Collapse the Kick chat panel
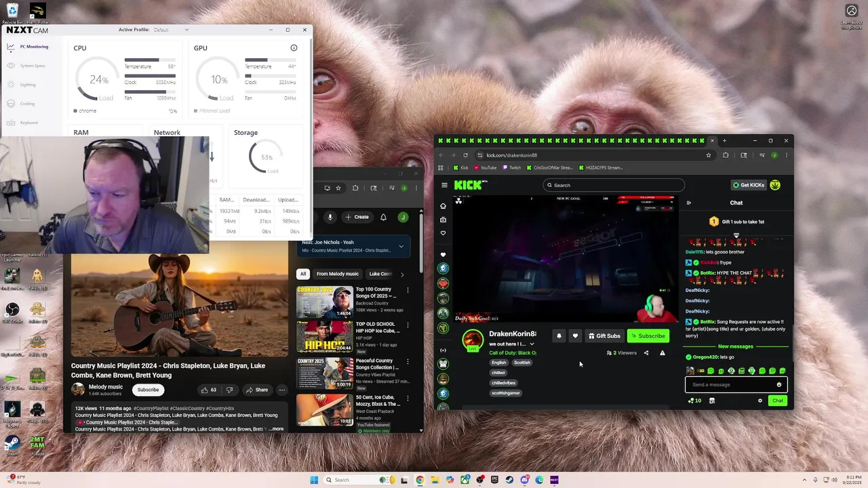The height and width of the screenshot is (488, 868). point(689,203)
